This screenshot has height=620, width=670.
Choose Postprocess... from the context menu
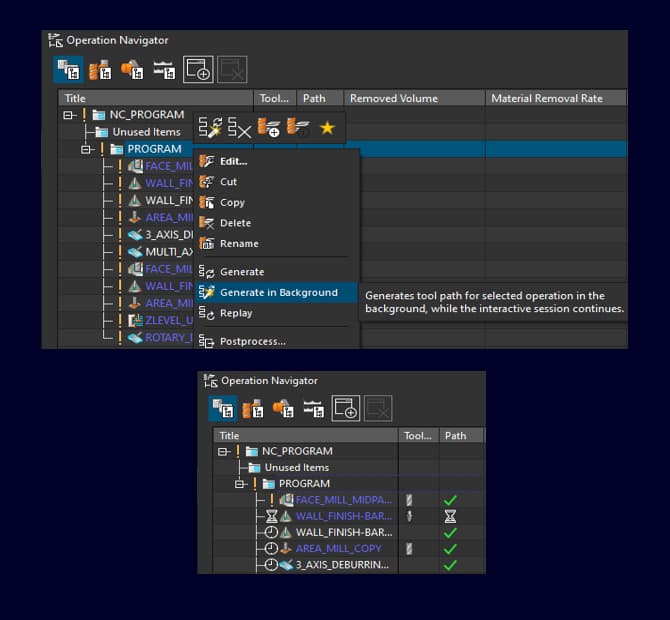click(x=252, y=341)
